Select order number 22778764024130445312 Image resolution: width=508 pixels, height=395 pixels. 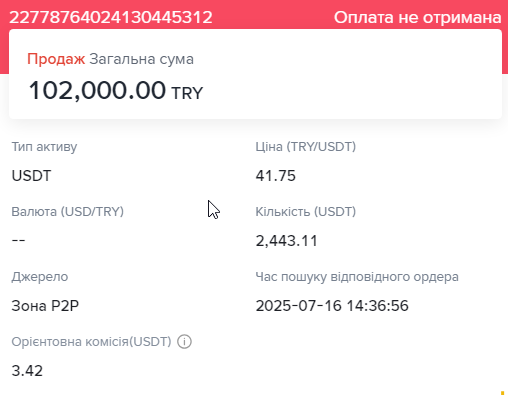[x=111, y=17]
